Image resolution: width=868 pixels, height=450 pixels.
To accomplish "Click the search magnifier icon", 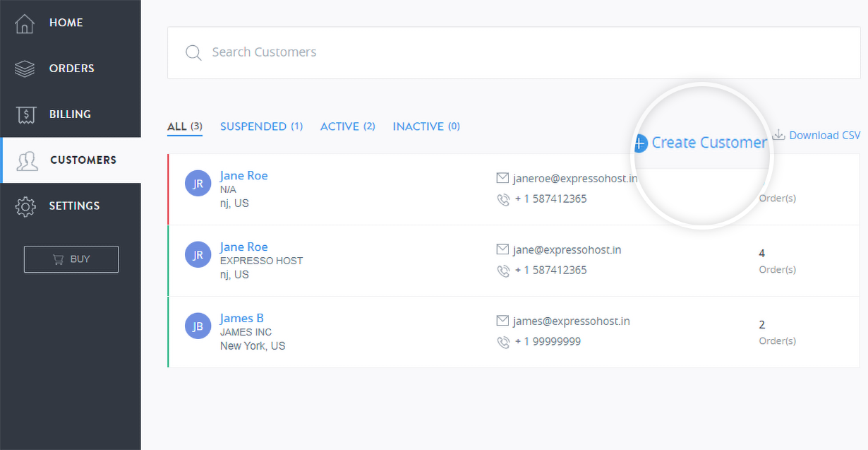I will (x=193, y=53).
